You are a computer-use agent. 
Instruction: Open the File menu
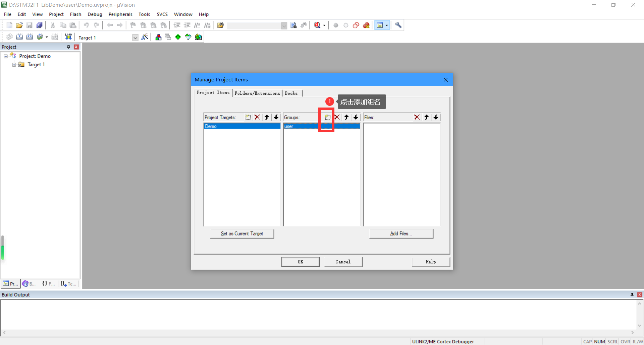click(x=7, y=14)
